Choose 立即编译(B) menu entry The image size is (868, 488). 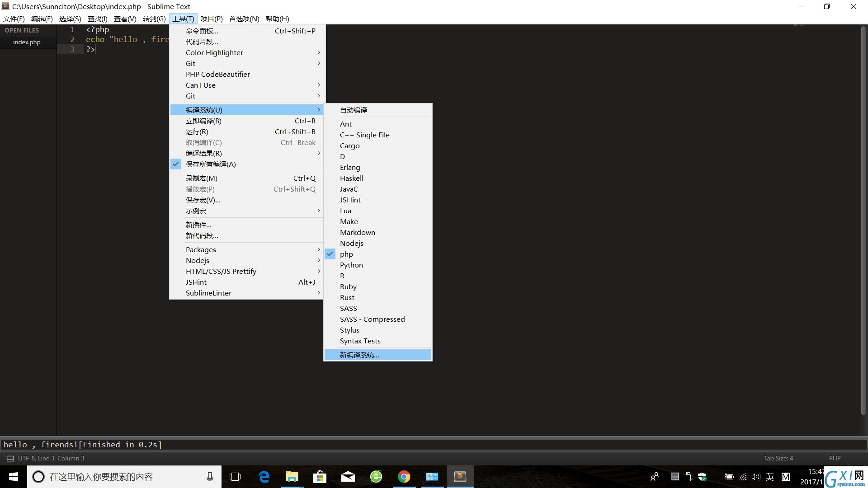(247, 121)
